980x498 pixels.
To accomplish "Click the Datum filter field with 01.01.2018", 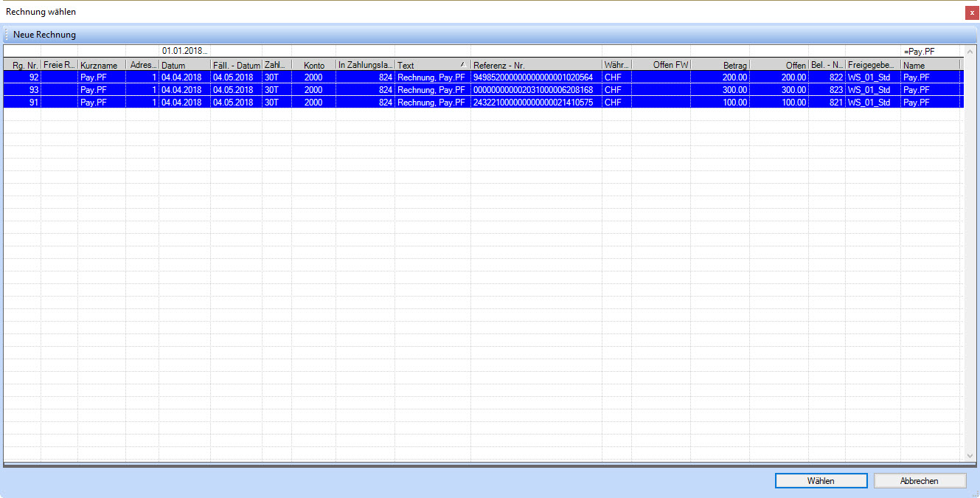I will [x=184, y=51].
